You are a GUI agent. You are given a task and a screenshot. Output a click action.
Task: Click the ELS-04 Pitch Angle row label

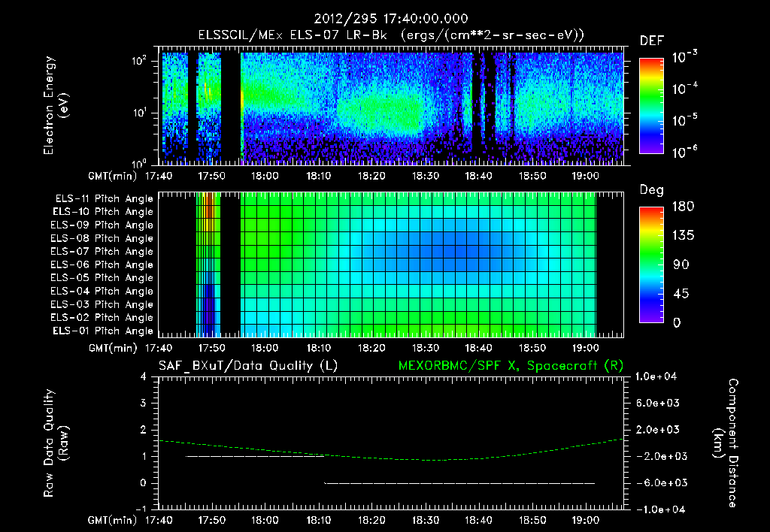[x=102, y=292]
